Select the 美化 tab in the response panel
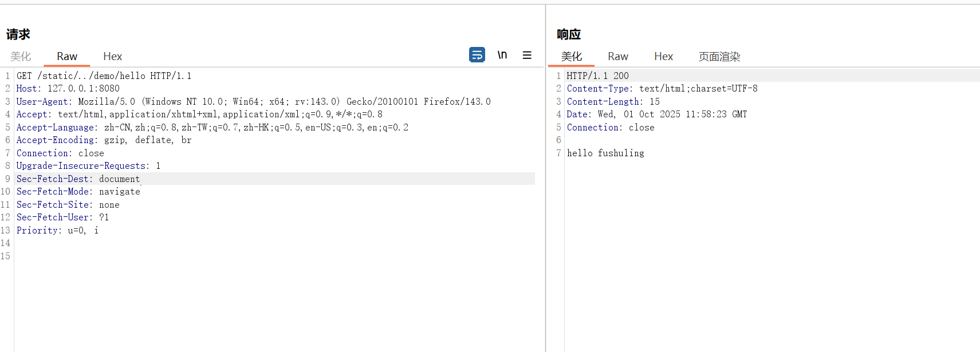The width and height of the screenshot is (980, 352). click(571, 56)
